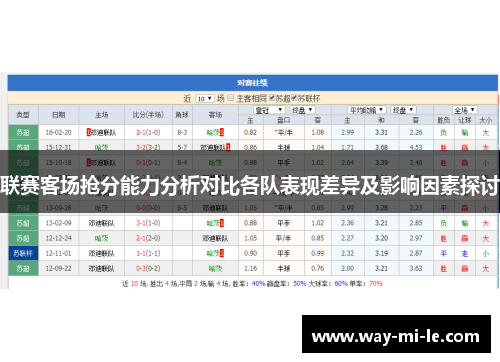Click odds value 0.99
500x362 pixels.
[x=318, y=253]
